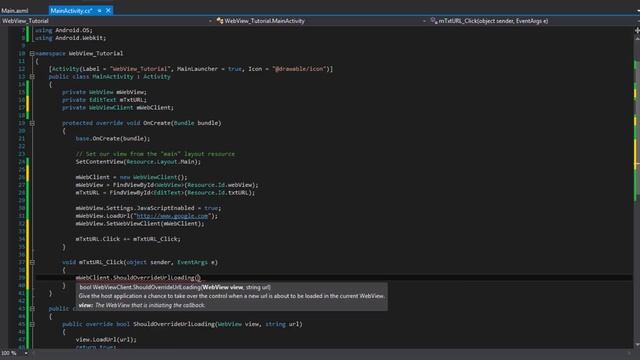640x360 pixels.
Task: Click the split editor handle above scrollbar
Action: pyautogui.click(x=637, y=31)
